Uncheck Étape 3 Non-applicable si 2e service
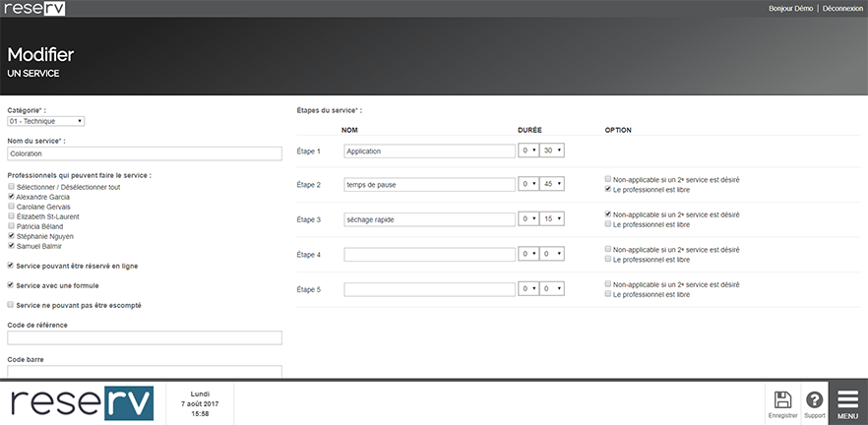Screen dimensions: 868x425 click(608, 214)
